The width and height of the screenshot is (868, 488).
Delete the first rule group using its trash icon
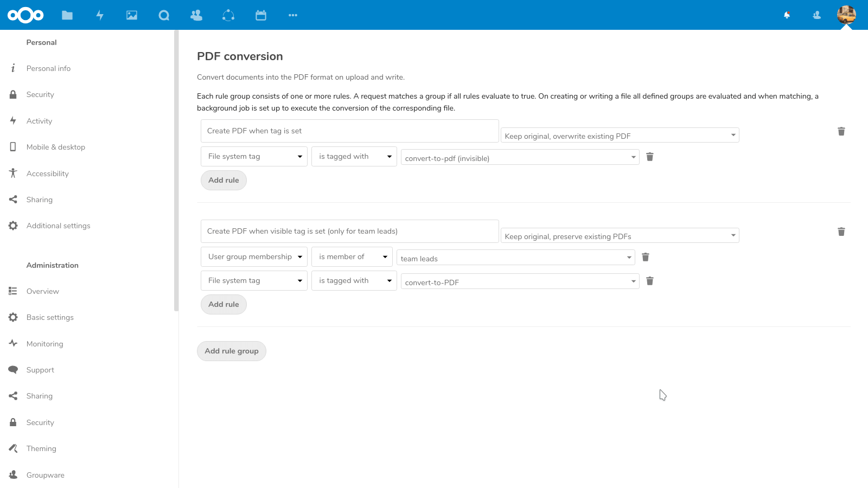tap(841, 131)
